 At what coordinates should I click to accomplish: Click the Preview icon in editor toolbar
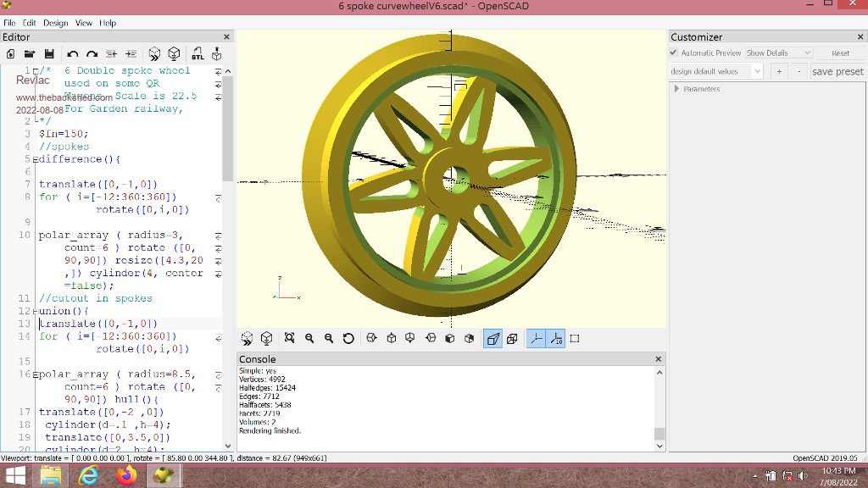pyautogui.click(x=154, y=53)
